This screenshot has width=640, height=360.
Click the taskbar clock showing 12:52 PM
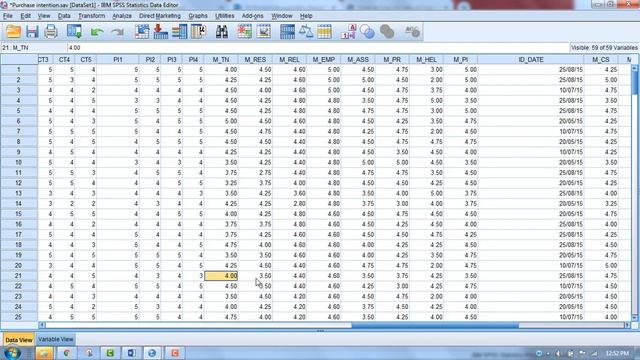pos(617,353)
